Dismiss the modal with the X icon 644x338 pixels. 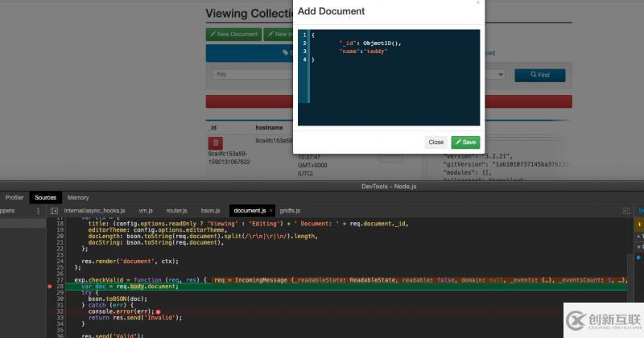(x=477, y=3)
